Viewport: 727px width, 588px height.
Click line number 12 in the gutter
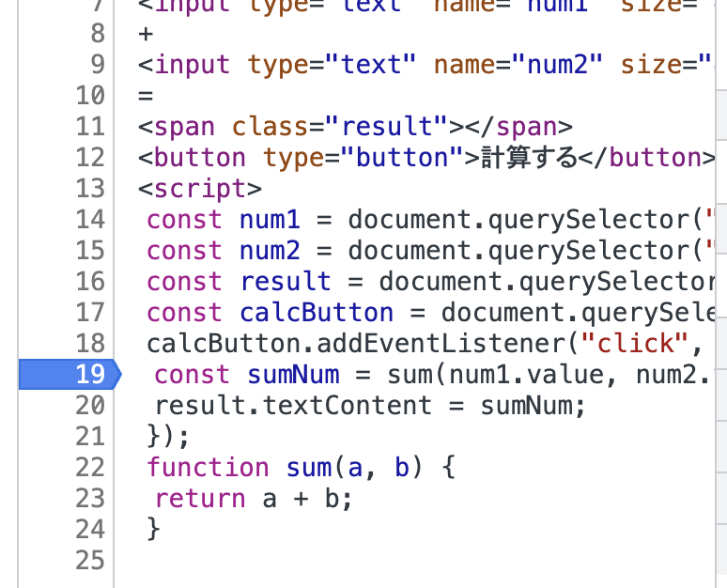[x=90, y=157]
